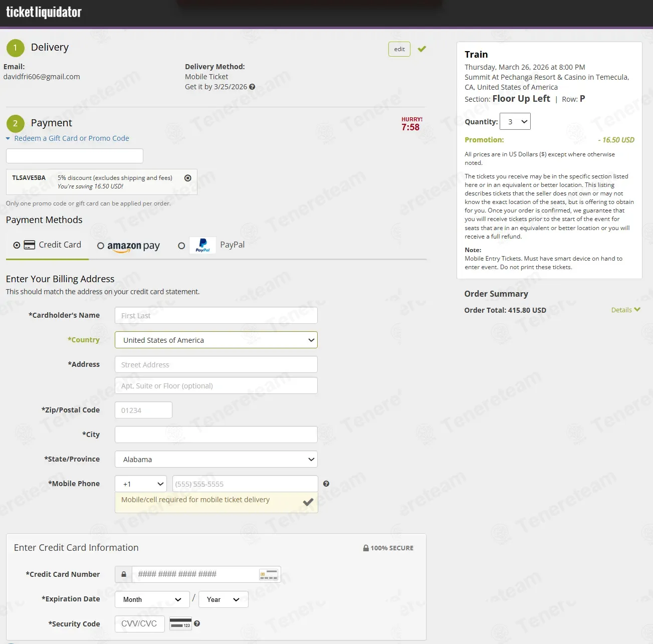Click the step 1 Delivery number badge
This screenshot has height=644, width=653.
[x=15, y=48]
